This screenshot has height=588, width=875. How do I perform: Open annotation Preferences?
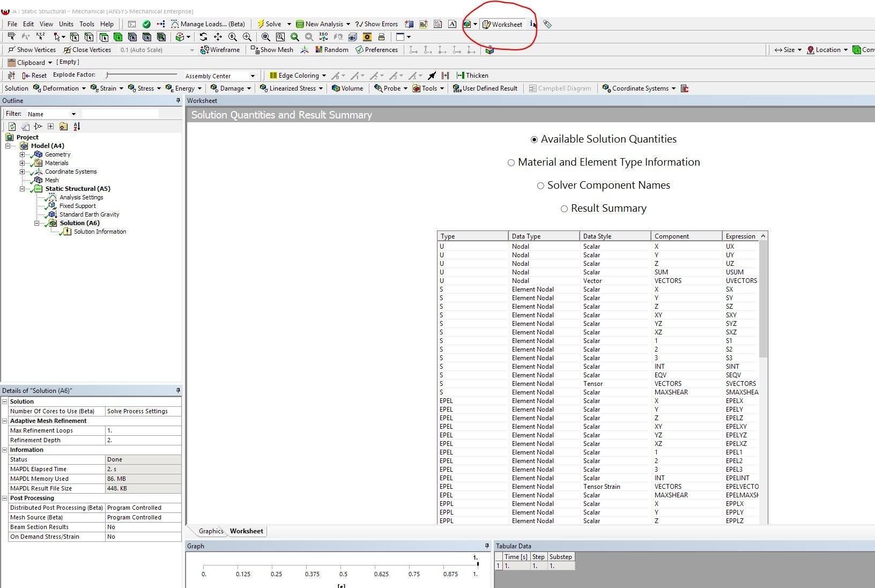tap(377, 50)
